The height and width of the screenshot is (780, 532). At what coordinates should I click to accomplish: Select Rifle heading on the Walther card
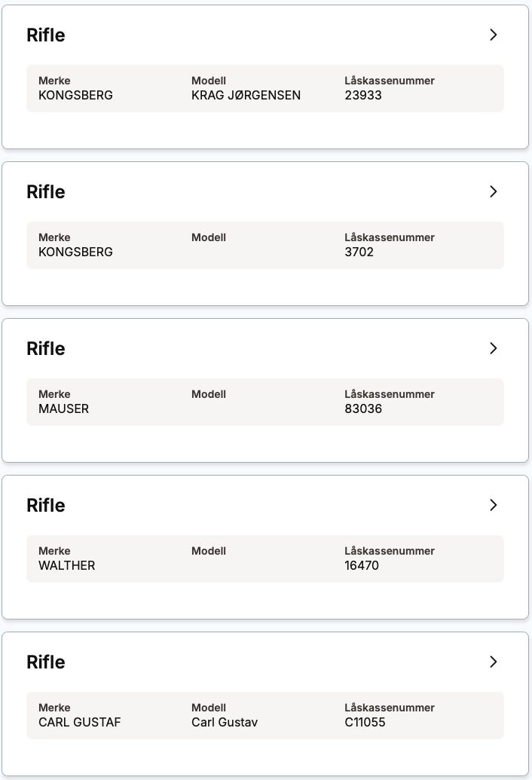(x=46, y=506)
